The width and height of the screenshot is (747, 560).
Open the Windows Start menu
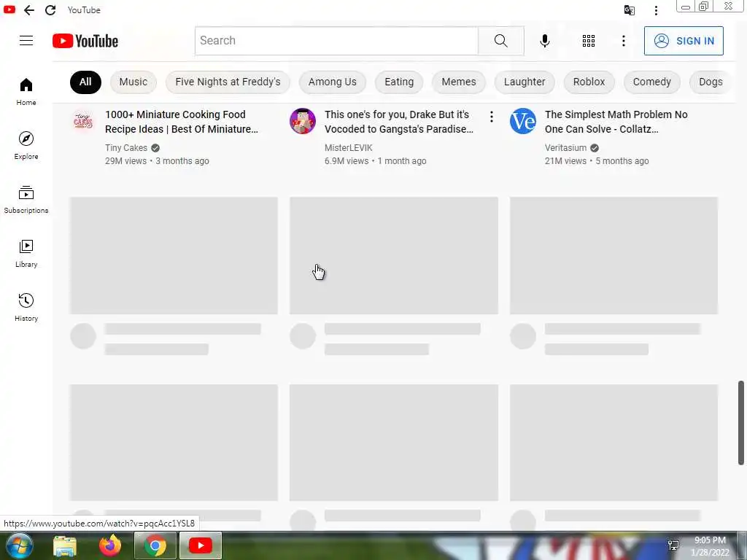tap(20, 545)
